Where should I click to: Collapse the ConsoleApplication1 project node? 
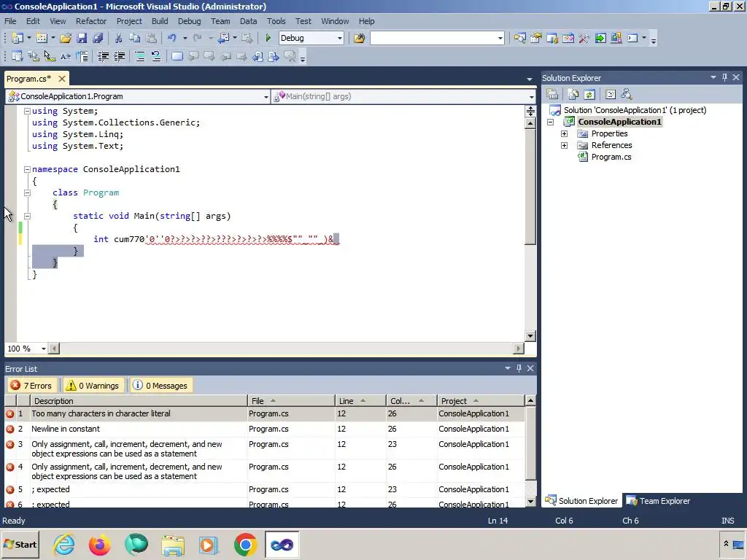point(550,122)
